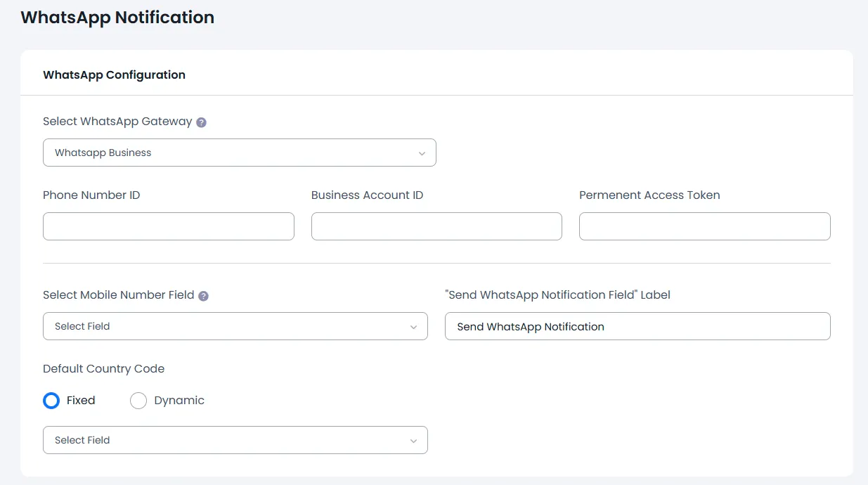Click help icon beside Select WhatsApp Gateway

coord(201,122)
